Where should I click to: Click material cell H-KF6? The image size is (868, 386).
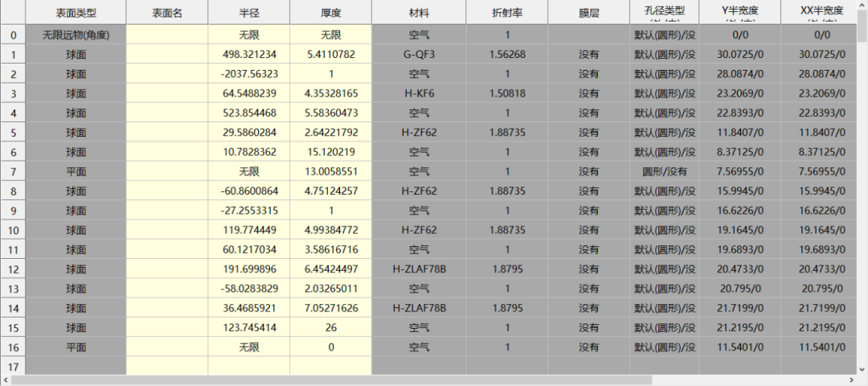click(x=419, y=93)
